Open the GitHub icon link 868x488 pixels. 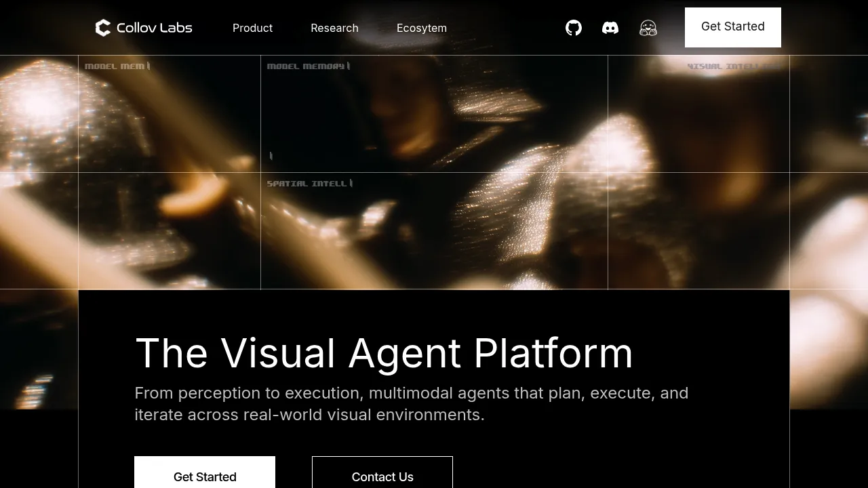point(574,28)
